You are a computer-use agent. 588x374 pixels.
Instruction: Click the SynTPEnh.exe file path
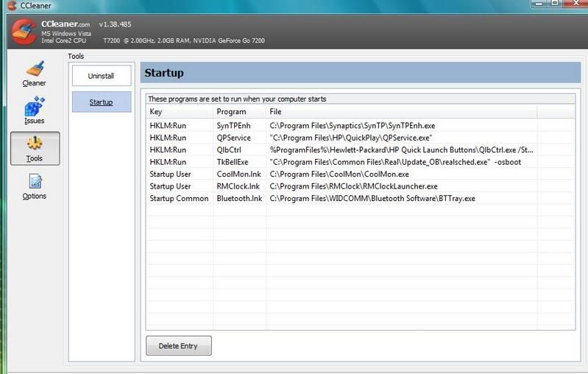(352, 126)
